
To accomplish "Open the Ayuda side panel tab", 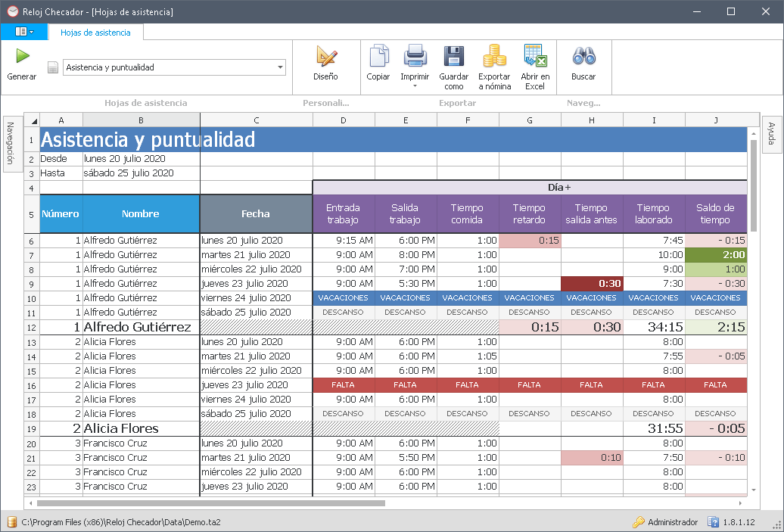I will 772,135.
